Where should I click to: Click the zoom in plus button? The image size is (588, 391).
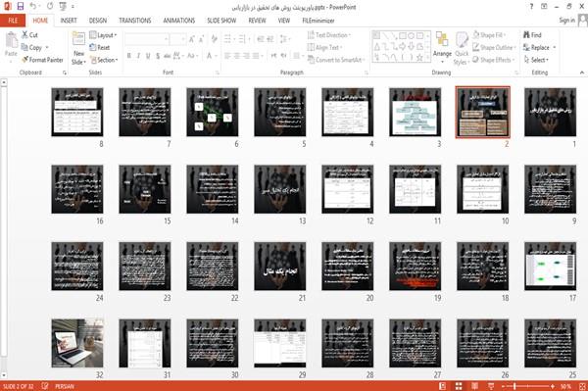pos(553,386)
